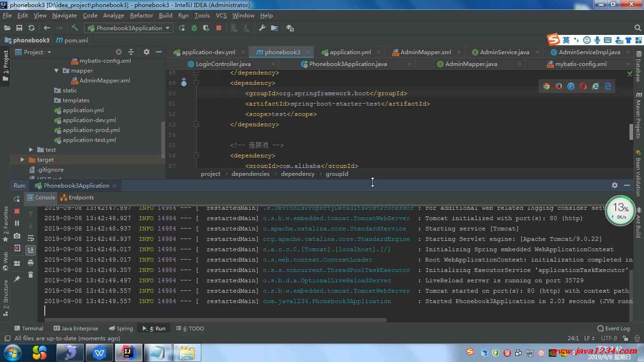Clear console with the trash icon
The width and height of the screenshot is (644, 362).
(31, 274)
